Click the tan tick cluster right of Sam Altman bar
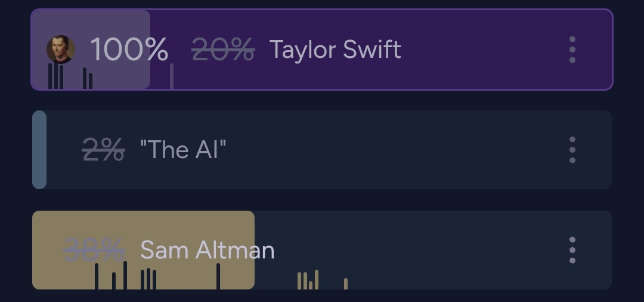Image resolution: width=644 pixels, height=302 pixels. (308, 281)
